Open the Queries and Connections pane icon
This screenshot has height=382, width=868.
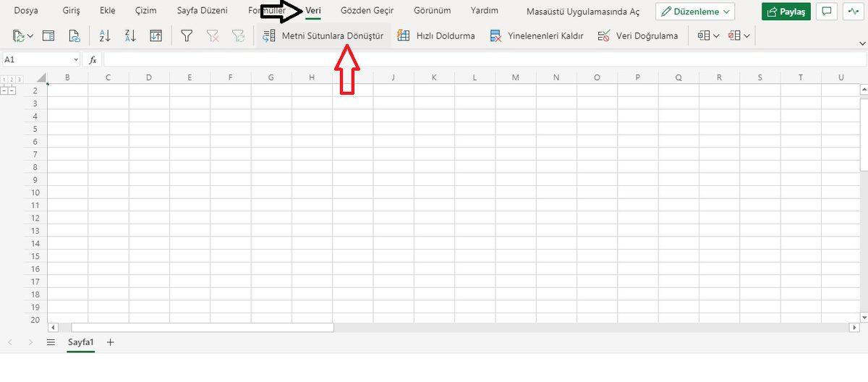click(x=48, y=35)
